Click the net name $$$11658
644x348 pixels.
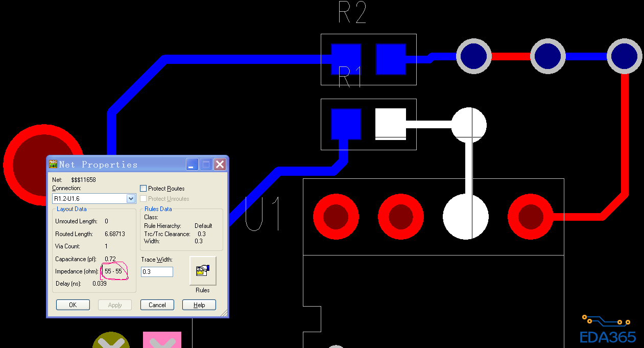pos(84,180)
